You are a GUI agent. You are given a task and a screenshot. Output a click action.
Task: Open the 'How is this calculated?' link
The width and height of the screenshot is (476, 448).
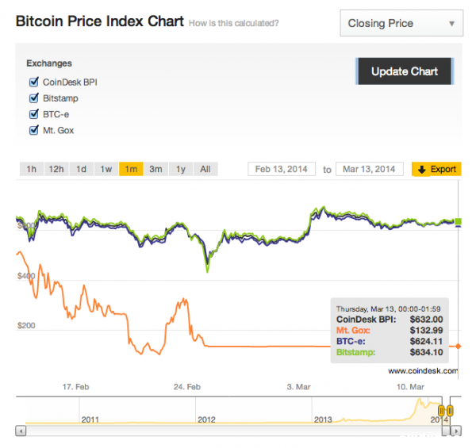[x=233, y=24]
